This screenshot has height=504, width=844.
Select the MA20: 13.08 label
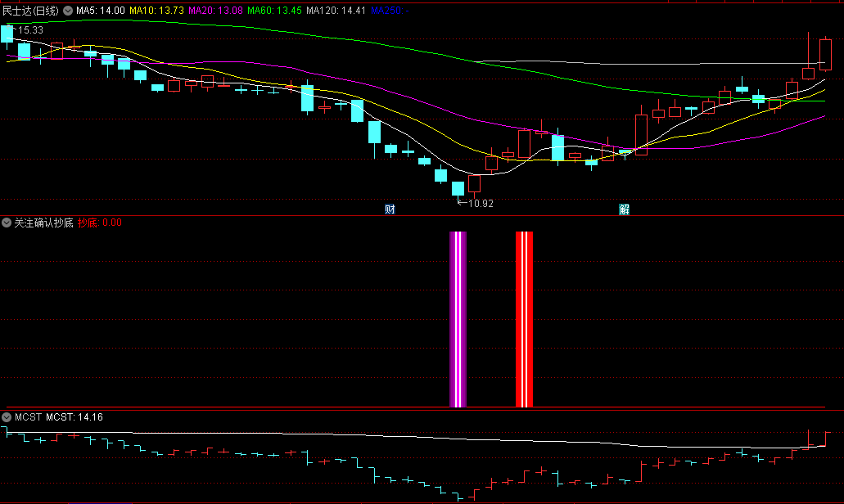(x=215, y=10)
